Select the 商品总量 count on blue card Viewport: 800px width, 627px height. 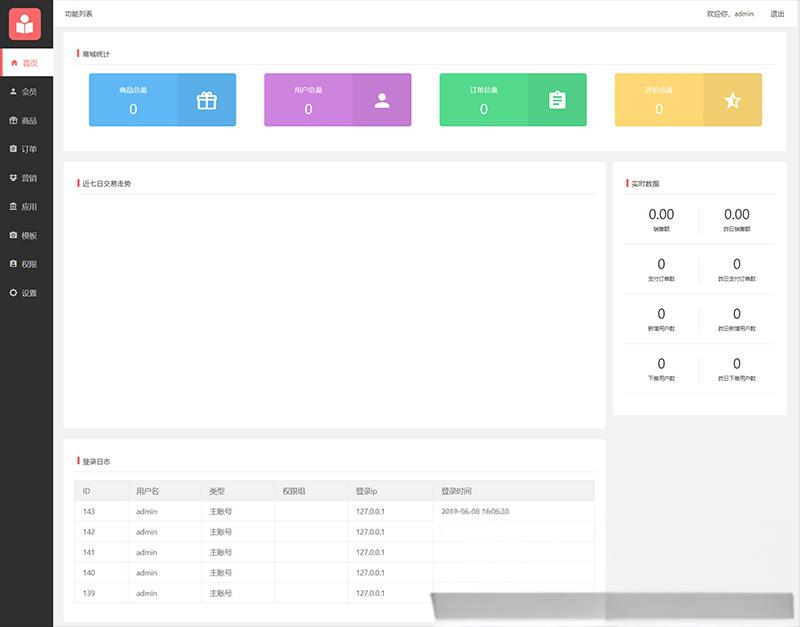point(133,109)
